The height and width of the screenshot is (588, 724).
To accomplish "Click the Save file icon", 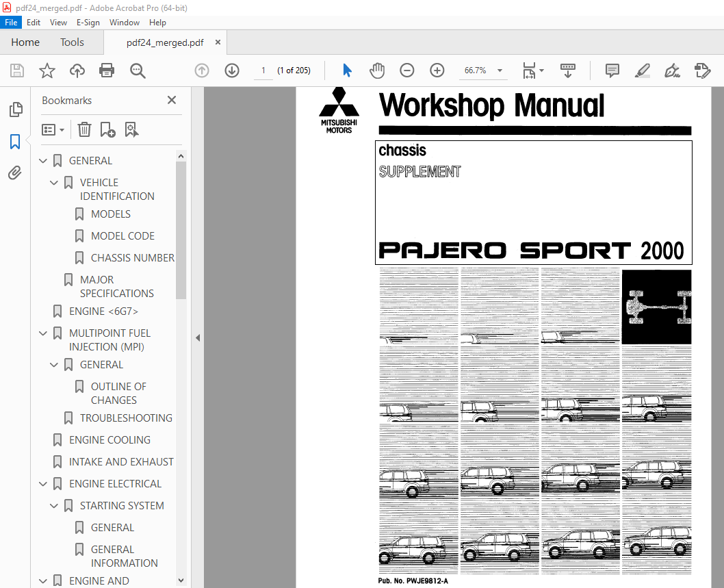I will coord(17,71).
